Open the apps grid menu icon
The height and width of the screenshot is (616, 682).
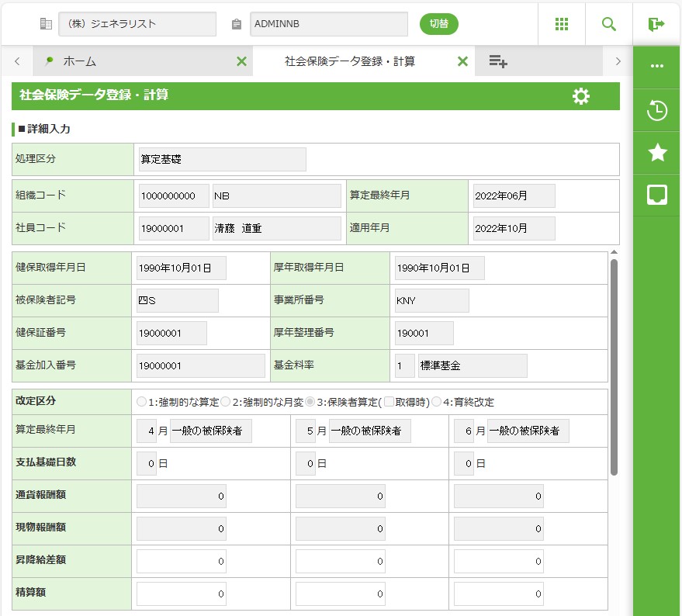pos(562,24)
